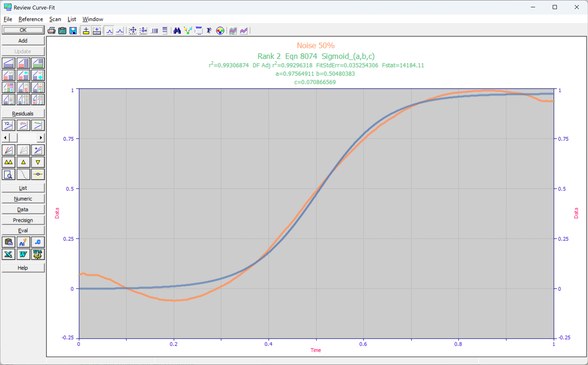The image size is (588, 365).
Task: Click the first graph layout icon in left panel
Action: [x=8, y=63]
